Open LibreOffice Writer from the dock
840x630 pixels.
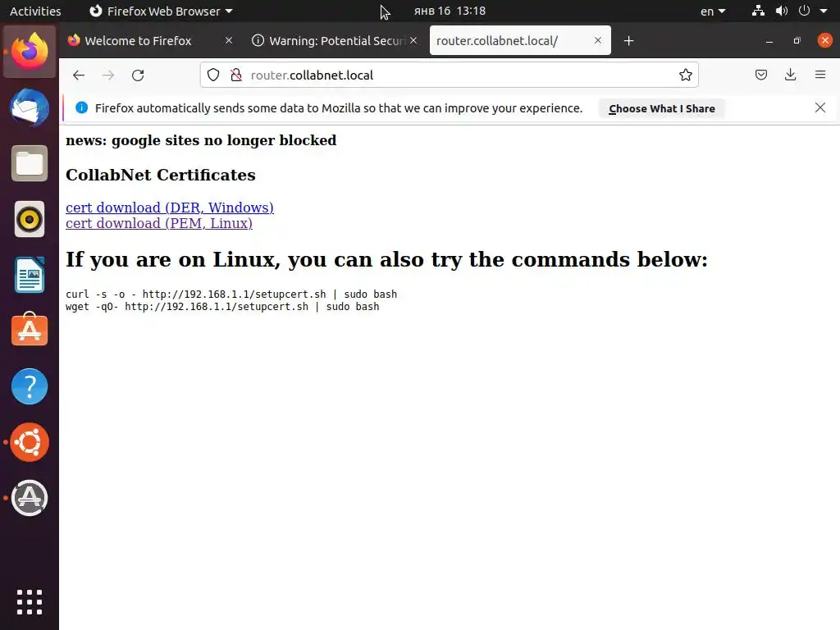pos(30,275)
